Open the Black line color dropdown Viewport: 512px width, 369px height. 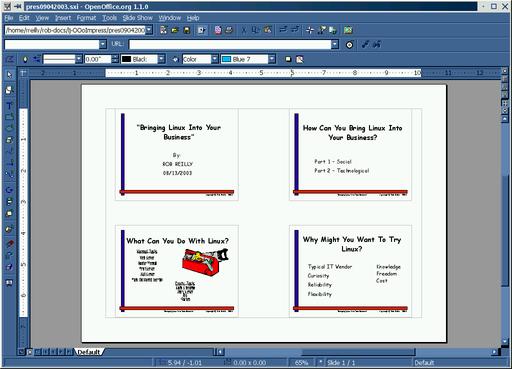[161, 59]
